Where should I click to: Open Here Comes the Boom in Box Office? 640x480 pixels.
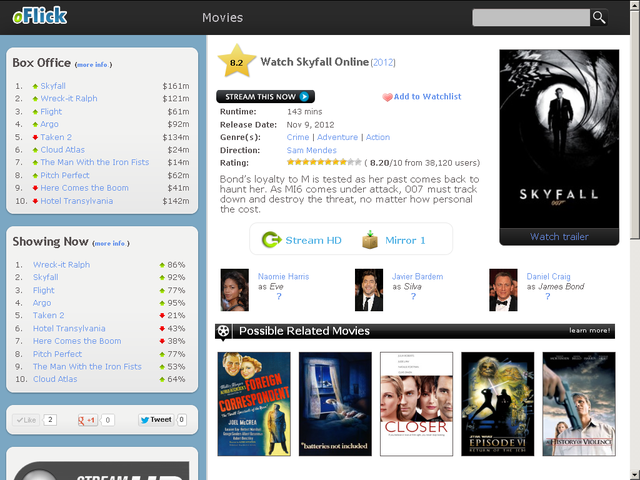[84, 188]
